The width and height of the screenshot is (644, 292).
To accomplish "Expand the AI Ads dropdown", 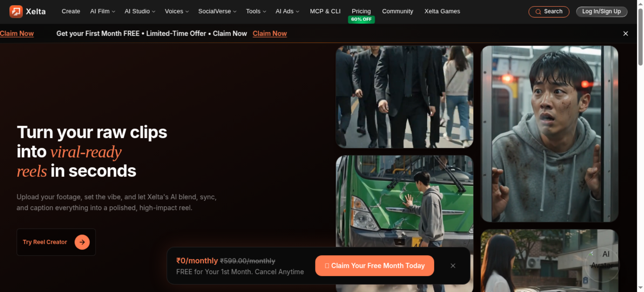I will point(288,11).
